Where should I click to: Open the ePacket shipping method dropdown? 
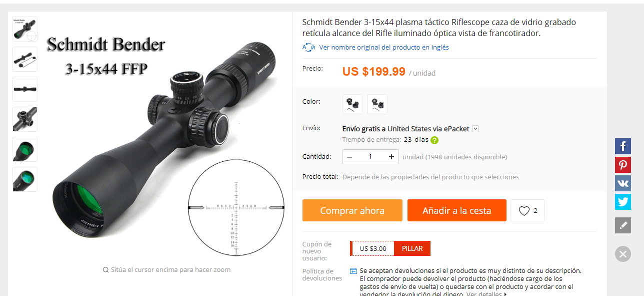475,129
